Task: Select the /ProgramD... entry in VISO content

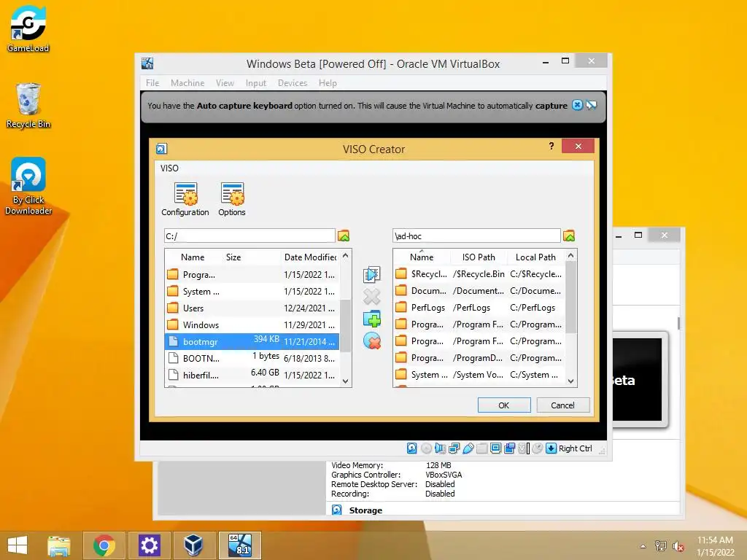Action: click(479, 358)
